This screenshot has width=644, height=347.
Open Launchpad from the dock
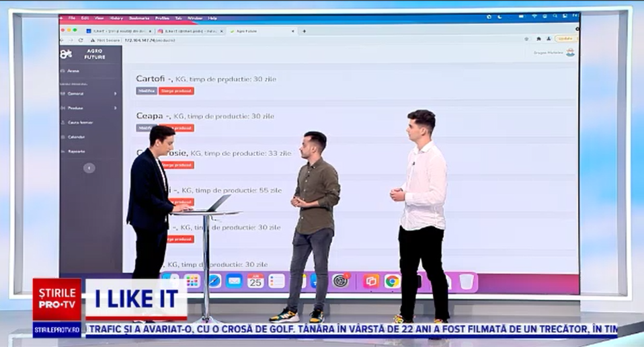pyautogui.click(x=193, y=281)
